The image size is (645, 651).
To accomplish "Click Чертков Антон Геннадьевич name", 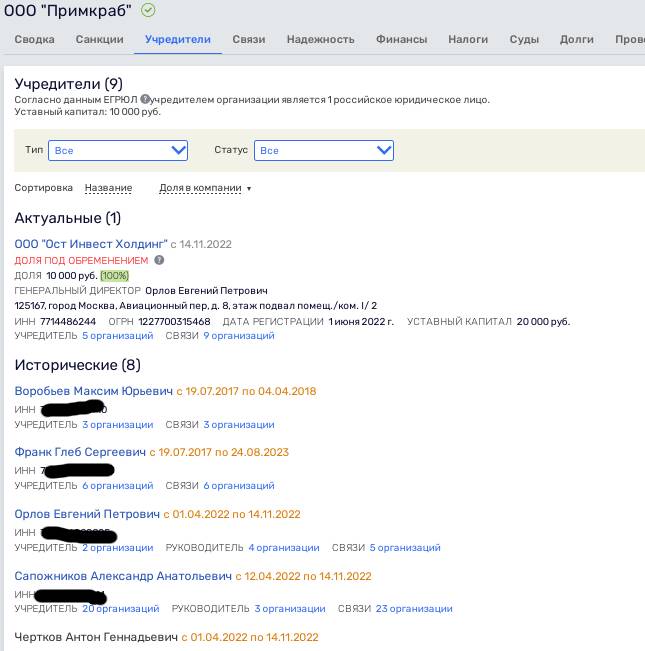I will pos(96,637).
